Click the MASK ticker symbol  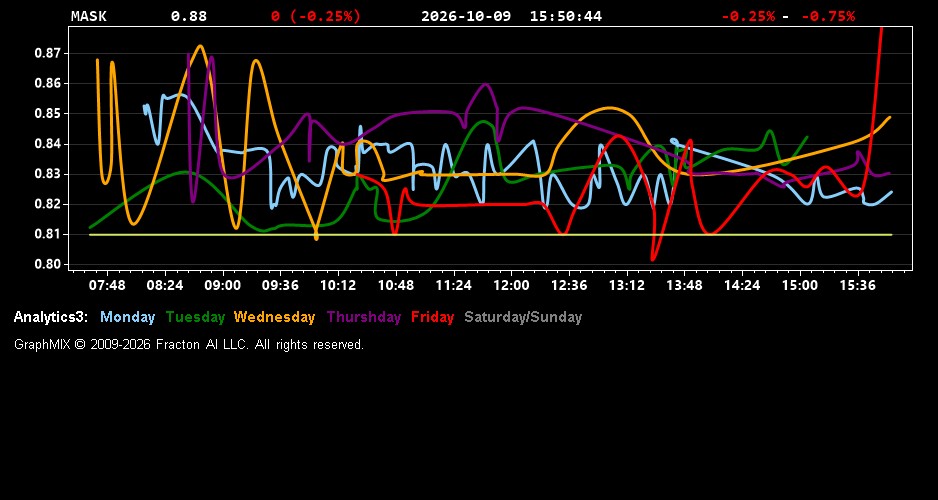click(x=89, y=16)
